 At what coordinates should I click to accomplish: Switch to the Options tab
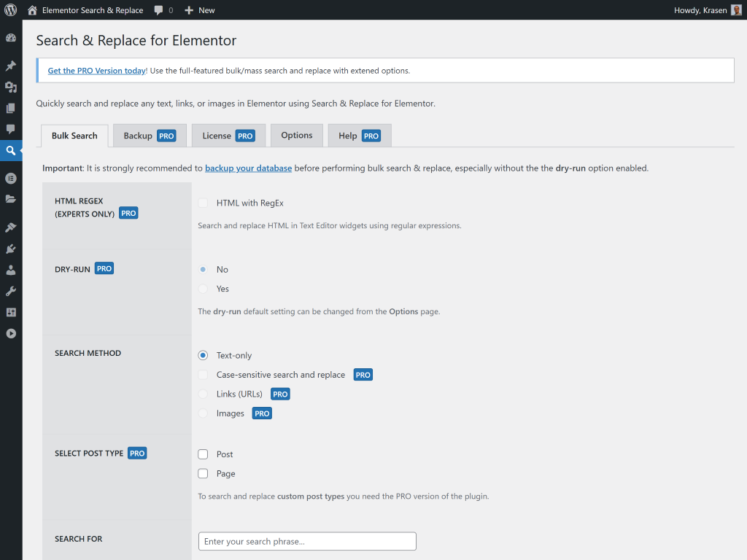[297, 136]
